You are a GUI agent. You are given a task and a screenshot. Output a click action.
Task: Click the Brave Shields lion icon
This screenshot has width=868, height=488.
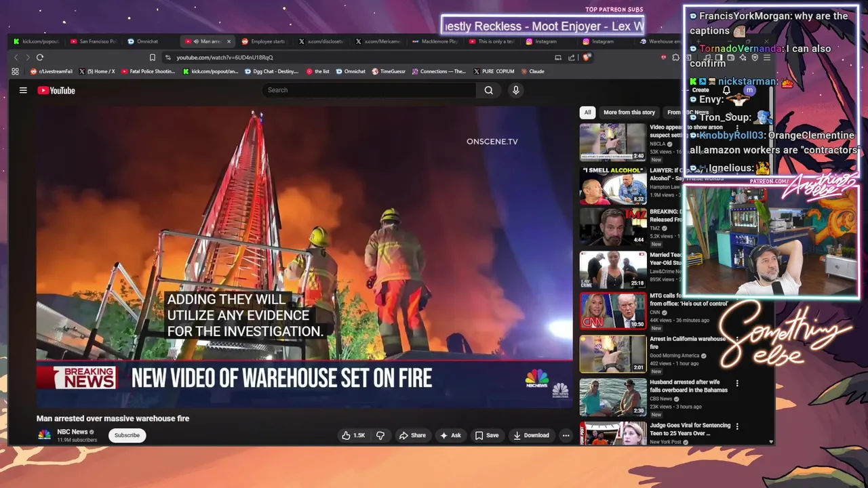587,58
